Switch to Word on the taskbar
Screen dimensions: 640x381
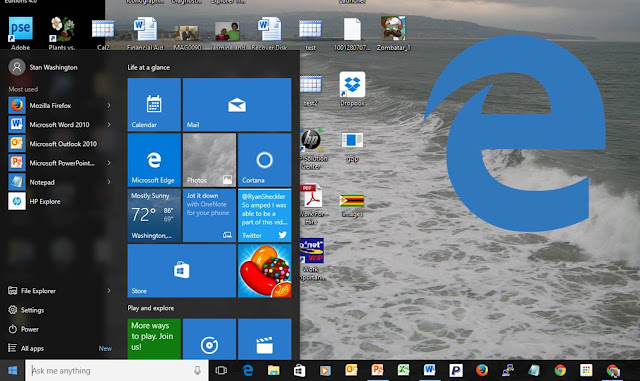429,370
